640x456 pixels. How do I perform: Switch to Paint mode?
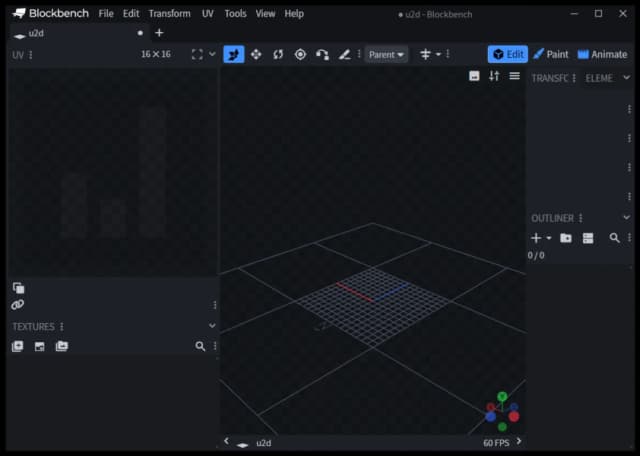click(551, 54)
